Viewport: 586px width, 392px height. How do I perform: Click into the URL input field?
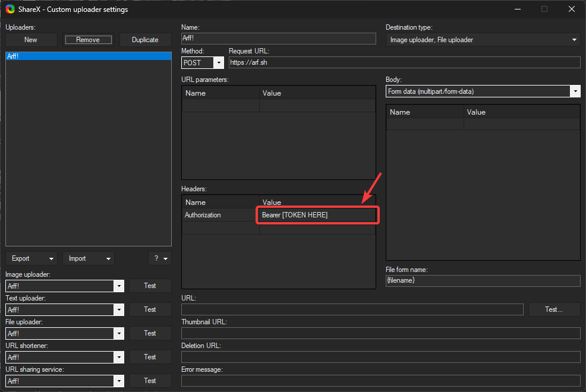tap(352, 309)
